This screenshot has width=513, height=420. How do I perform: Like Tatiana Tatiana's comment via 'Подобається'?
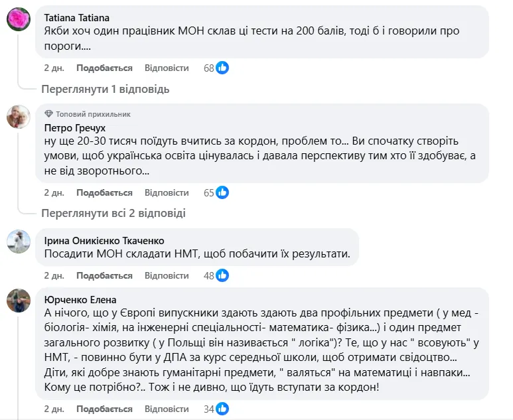104,68
